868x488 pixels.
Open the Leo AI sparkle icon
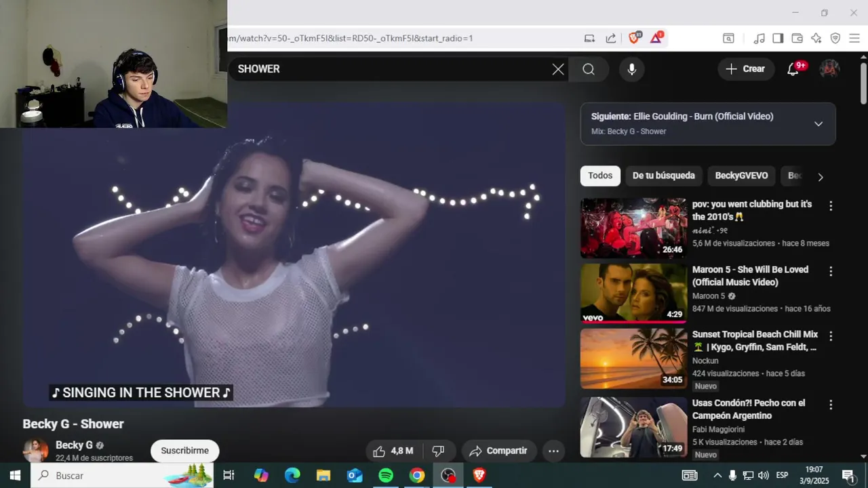coord(816,39)
